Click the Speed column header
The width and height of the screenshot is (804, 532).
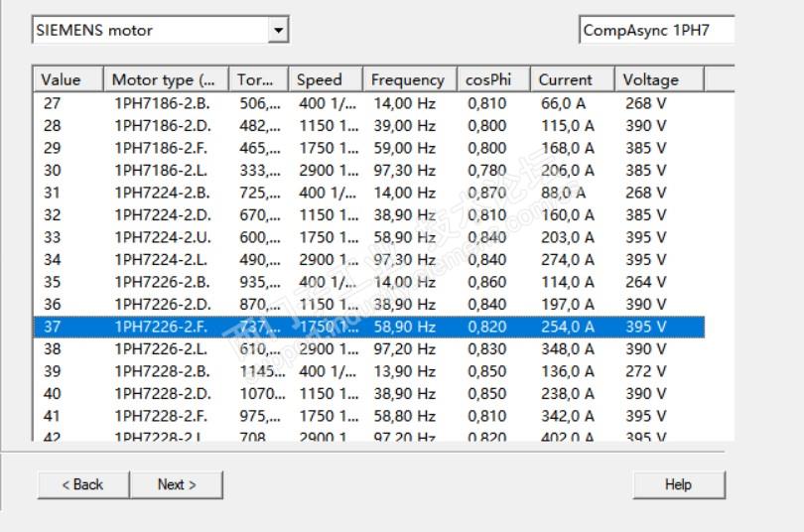coord(326,80)
